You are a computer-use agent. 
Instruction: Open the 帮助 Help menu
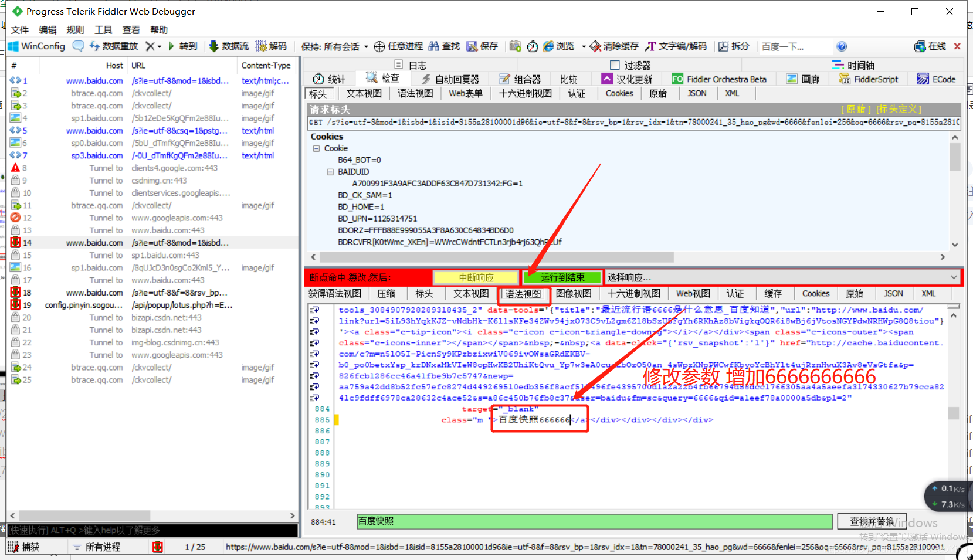[159, 30]
